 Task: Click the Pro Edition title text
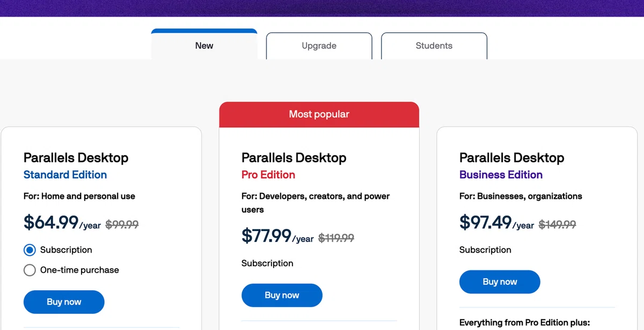(268, 175)
